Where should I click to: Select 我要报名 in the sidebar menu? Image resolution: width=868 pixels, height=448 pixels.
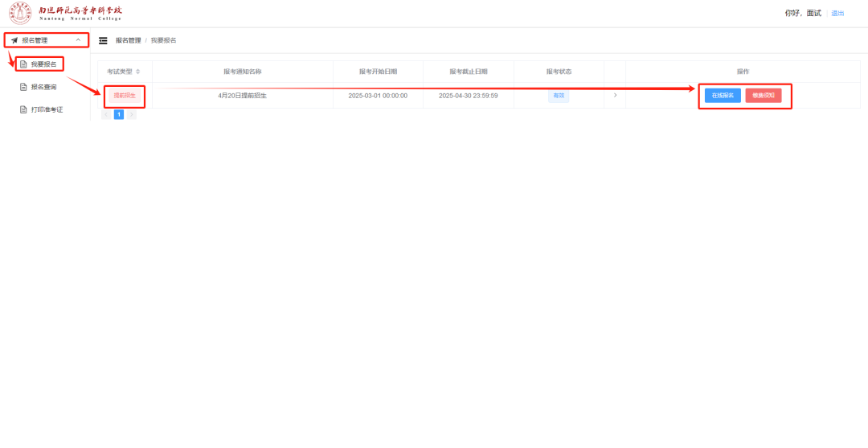tap(43, 64)
